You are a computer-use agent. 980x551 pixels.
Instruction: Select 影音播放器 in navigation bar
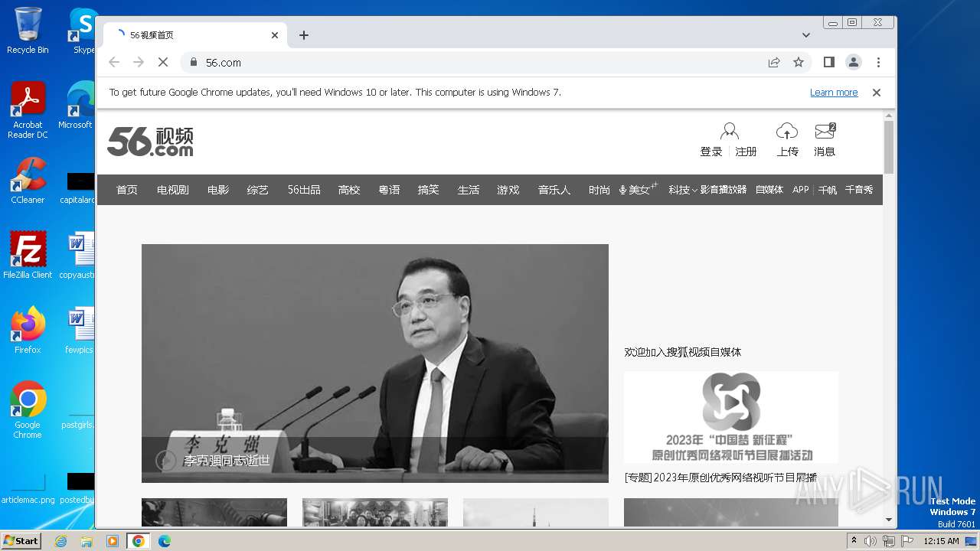pos(723,190)
